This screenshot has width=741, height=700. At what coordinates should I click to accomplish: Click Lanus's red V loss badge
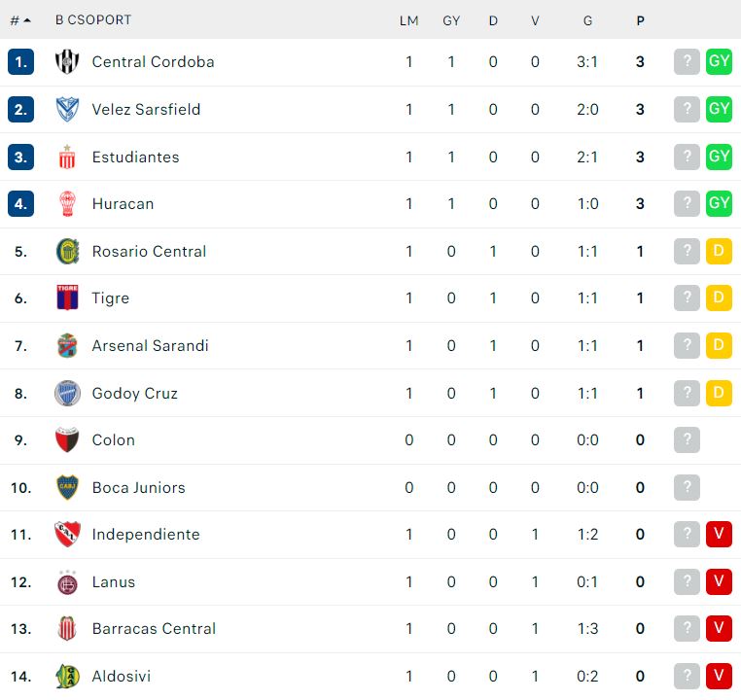[x=719, y=581]
